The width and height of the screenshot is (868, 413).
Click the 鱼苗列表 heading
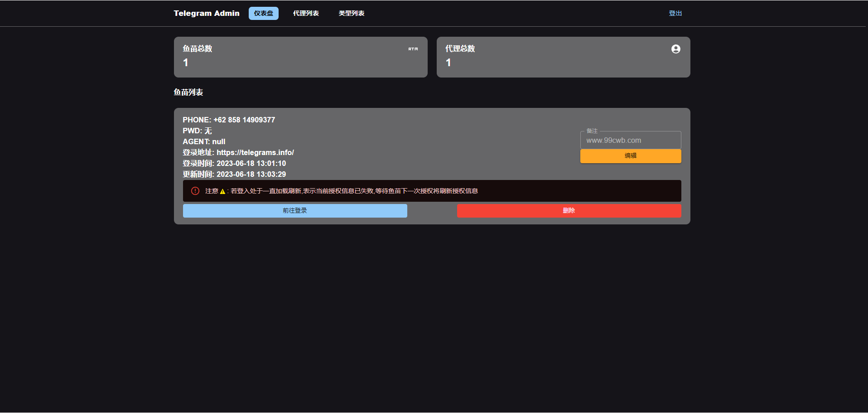[x=188, y=92]
